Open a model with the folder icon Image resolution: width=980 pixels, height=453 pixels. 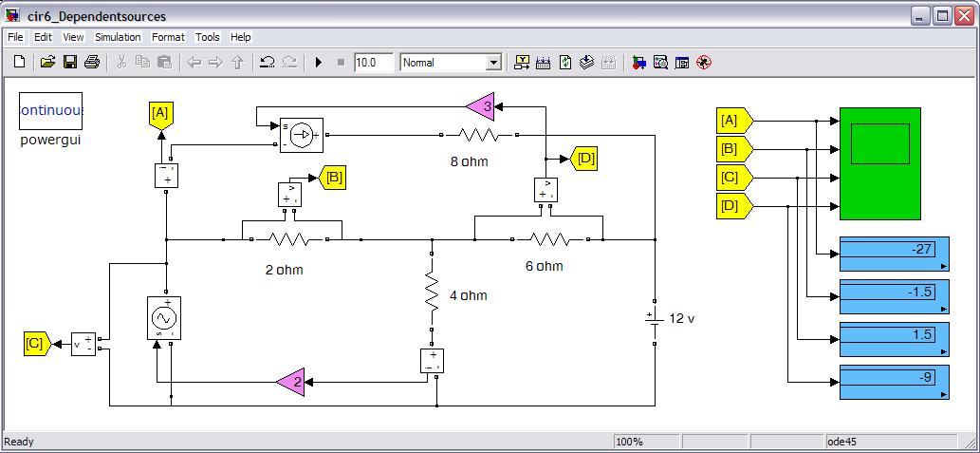[x=47, y=63]
